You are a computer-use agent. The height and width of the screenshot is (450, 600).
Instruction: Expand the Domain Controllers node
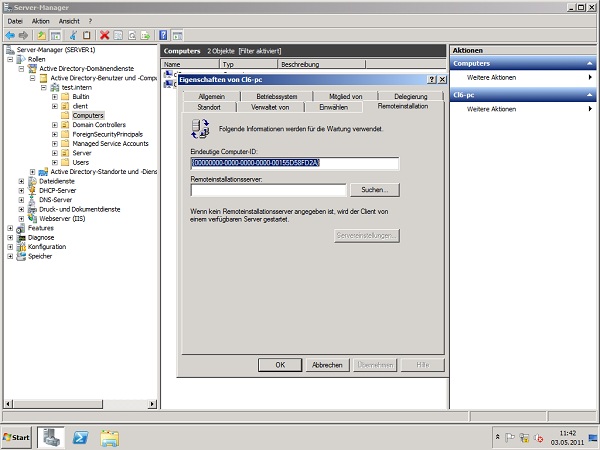[x=55, y=125]
